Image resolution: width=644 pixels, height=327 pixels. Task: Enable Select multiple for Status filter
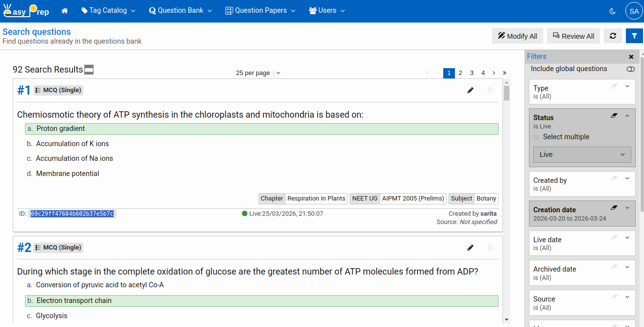coord(536,136)
